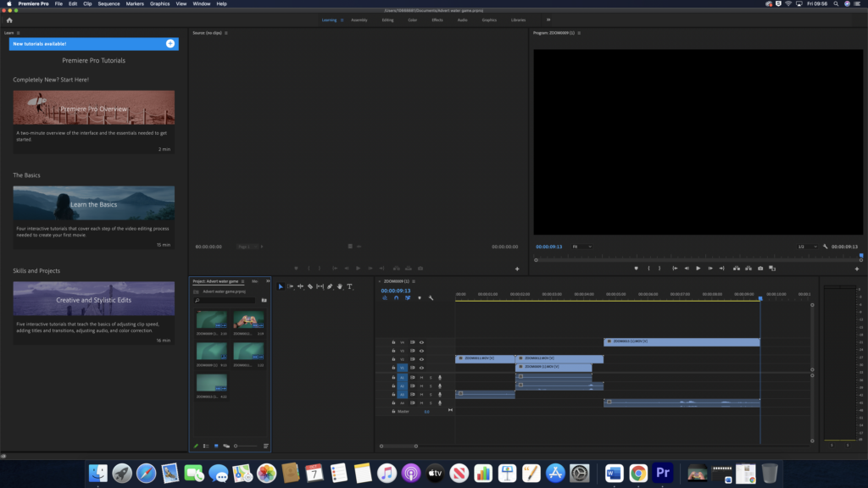Expand hidden workspaces overflow chevron
The width and height of the screenshot is (868, 488).
(548, 19)
